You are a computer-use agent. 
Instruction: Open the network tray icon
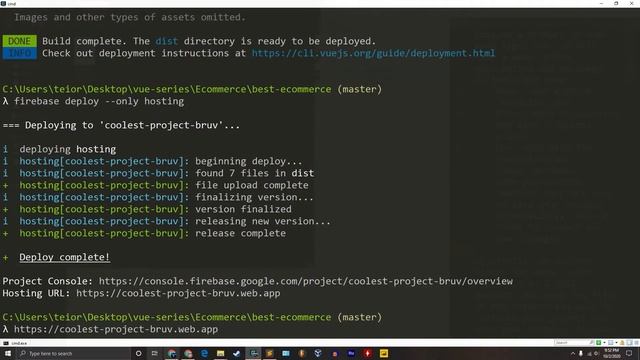pyautogui.click(x=589, y=354)
